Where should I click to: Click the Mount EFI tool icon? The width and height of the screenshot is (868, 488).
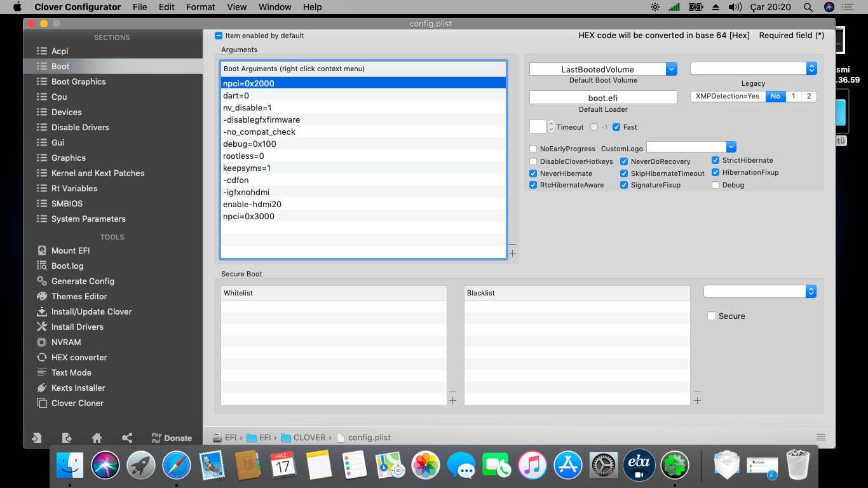coord(42,250)
